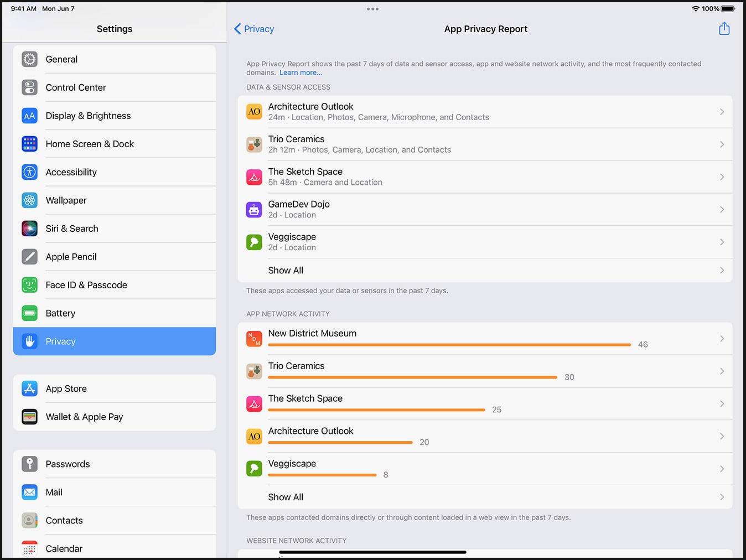
Task: Open Display & Brightness settings
Action: point(115,116)
